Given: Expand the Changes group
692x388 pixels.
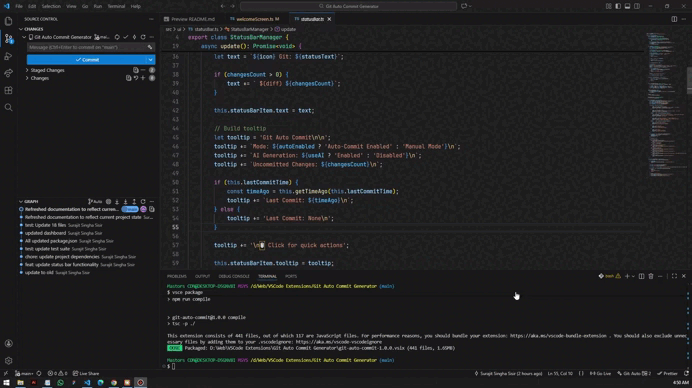Looking at the screenshot, I should (x=27, y=78).
